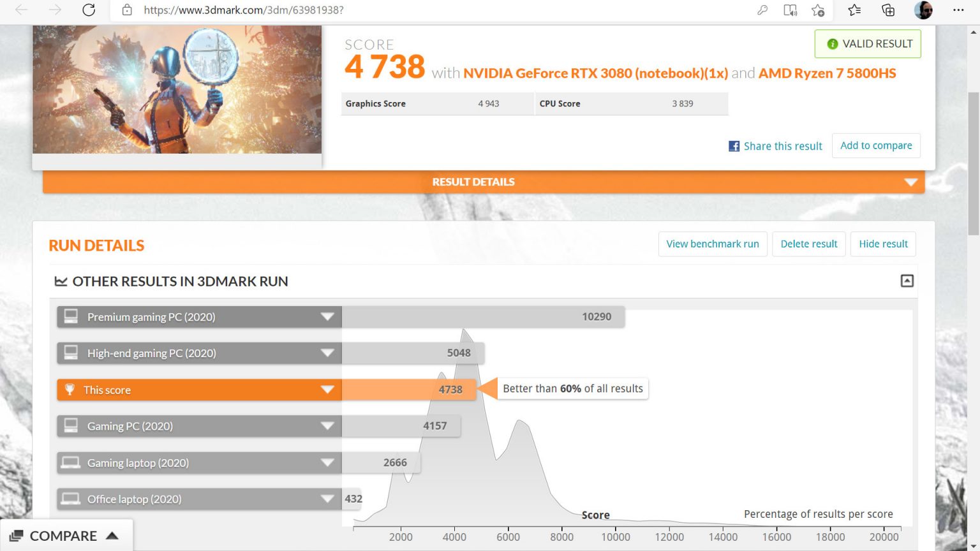Open saved passwords key icon

(762, 10)
